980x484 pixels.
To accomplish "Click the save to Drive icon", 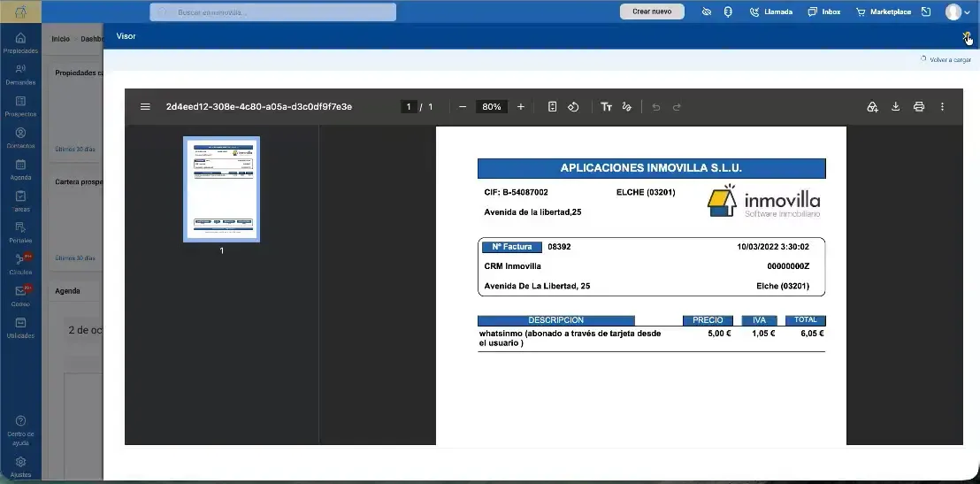I will pyautogui.click(x=872, y=107).
